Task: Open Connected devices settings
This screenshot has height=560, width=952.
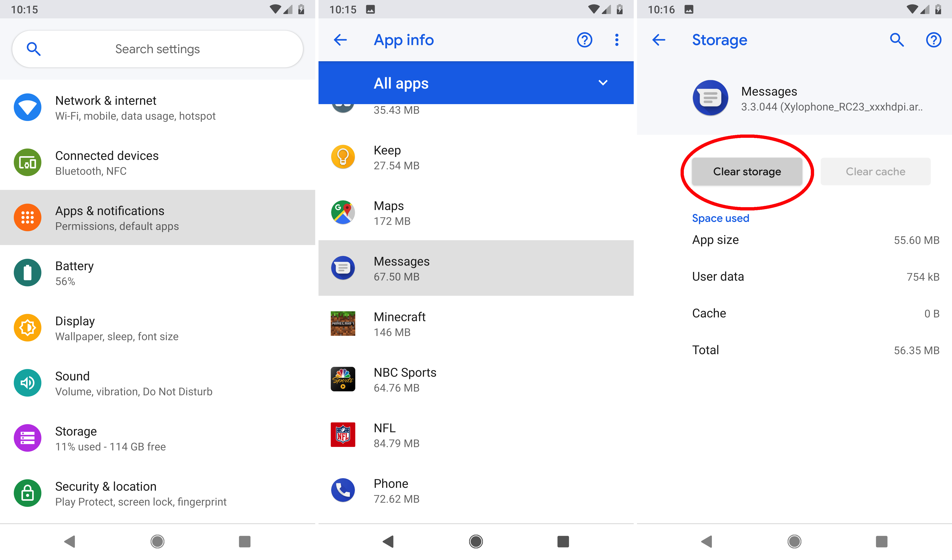Action: pos(158,163)
